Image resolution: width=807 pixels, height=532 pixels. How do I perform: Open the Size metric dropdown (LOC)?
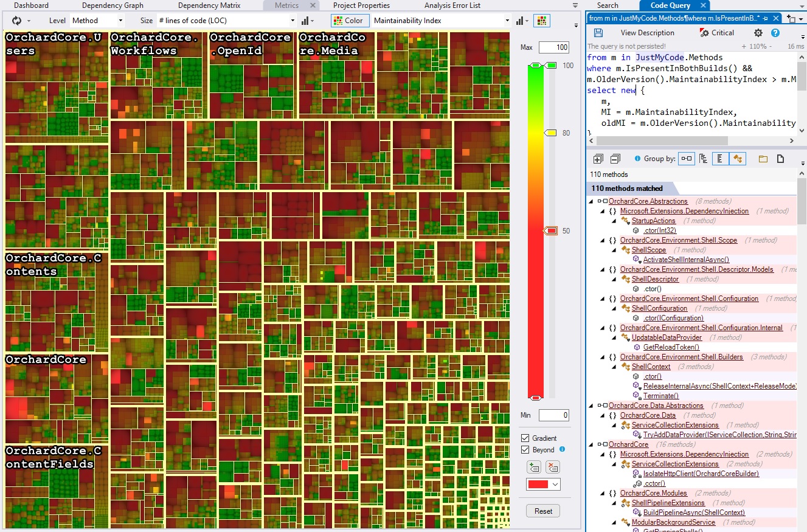point(226,21)
